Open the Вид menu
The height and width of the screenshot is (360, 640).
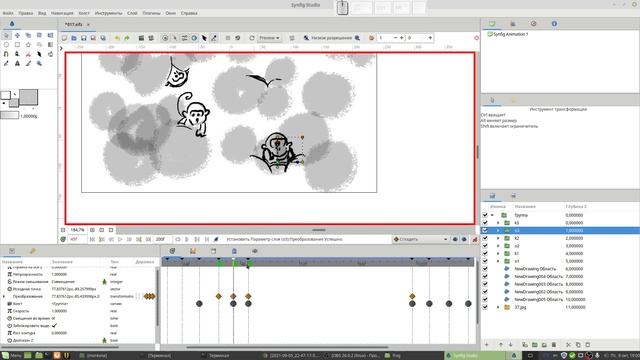point(42,13)
